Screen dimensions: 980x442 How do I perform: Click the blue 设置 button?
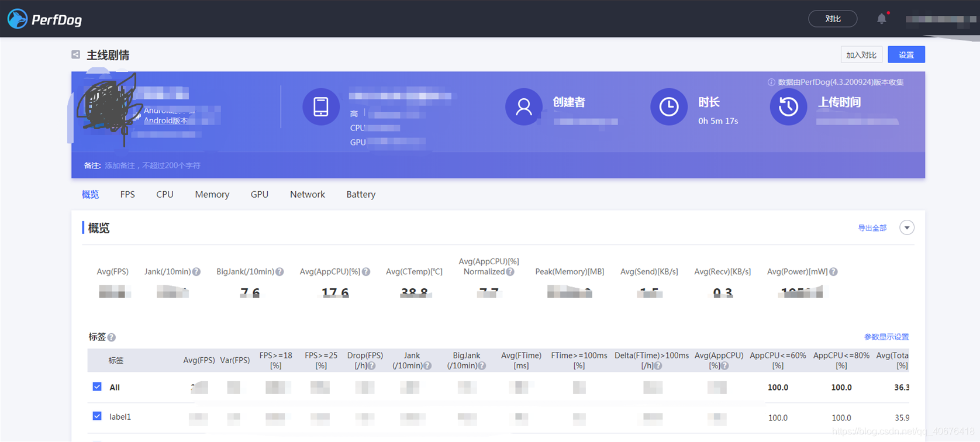906,55
